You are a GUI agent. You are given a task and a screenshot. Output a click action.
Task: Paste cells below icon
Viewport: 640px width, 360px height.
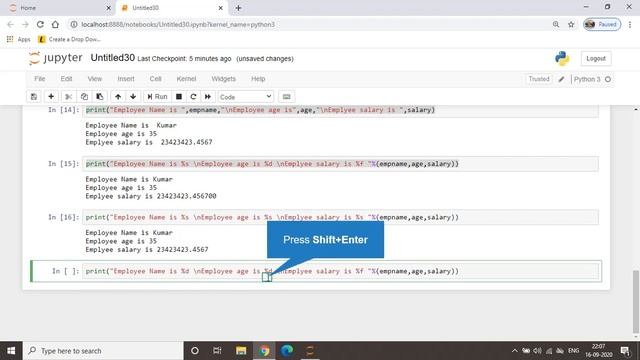click(x=100, y=97)
